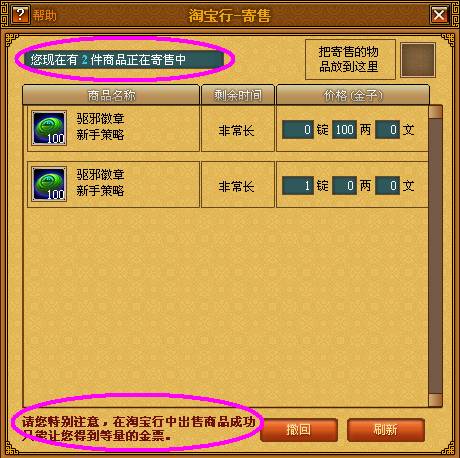This screenshot has width=460, height=458.
Task: Sort by 价格(金子) column header
Action: pyautogui.click(x=353, y=95)
